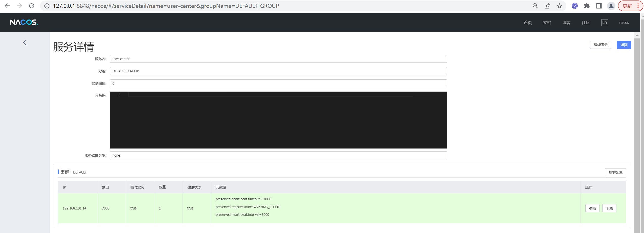Click the 集群 DEFAULT label
Viewport: 644px width, 233px height.
(74, 172)
